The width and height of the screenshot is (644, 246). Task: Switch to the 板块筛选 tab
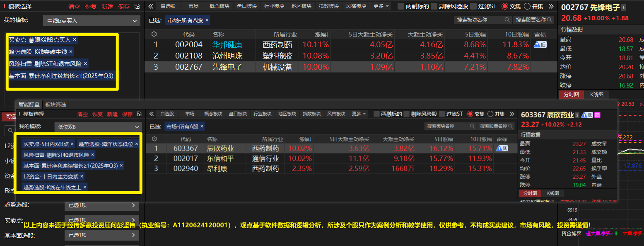pyautogui.click(x=55, y=105)
